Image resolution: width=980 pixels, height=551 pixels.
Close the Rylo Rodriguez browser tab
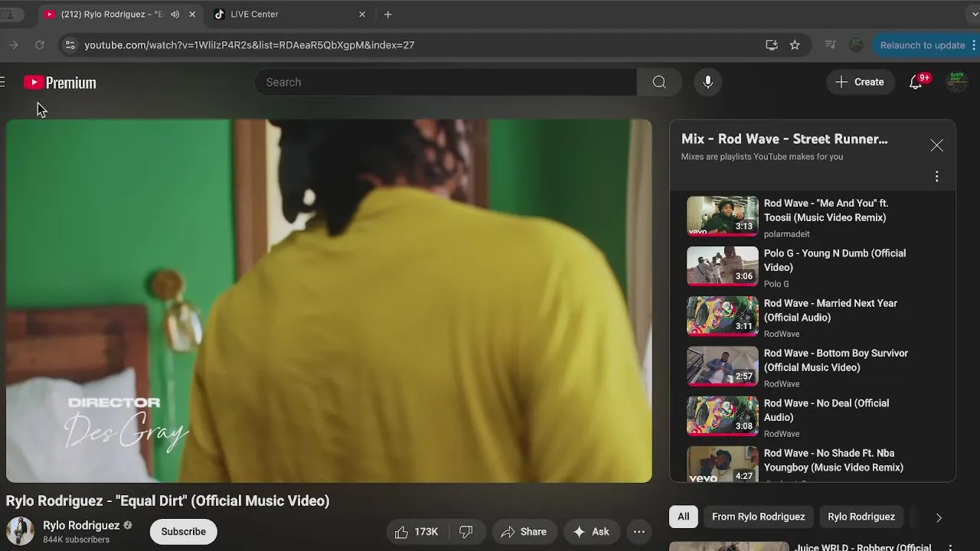[192, 15]
